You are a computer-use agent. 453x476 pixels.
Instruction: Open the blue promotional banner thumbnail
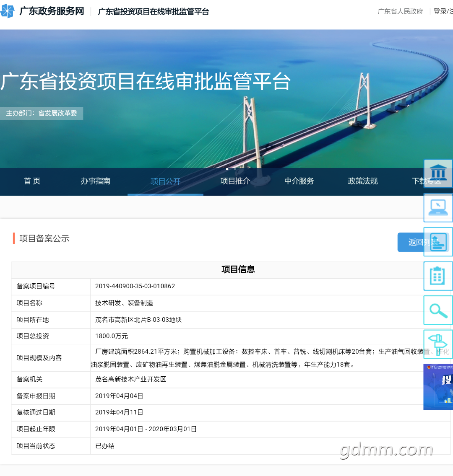(438, 387)
